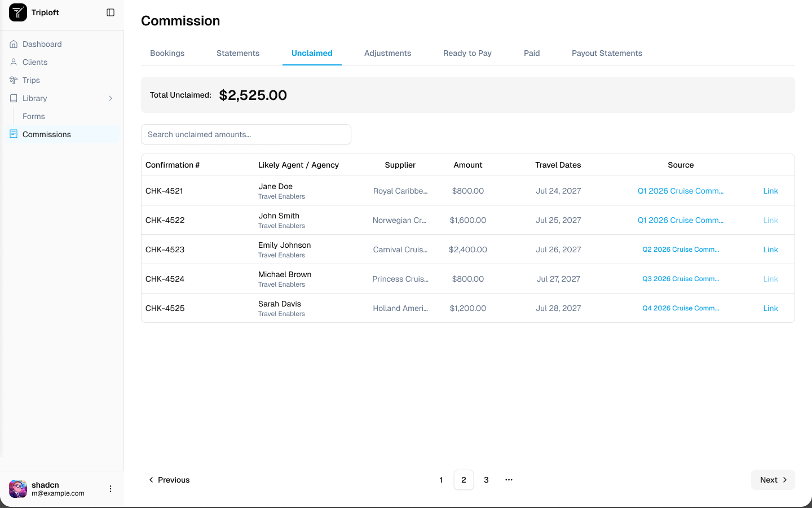Open the source statement for Jane Doe's row
Viewport: 812px width, 508px height.
pyautogui.click(x=681, y=191)
